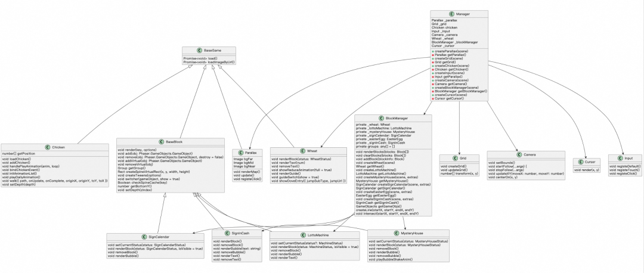The image size is (644, 273).
Task: Click green marker before createGrid(scene)
Action: [432, 58]
